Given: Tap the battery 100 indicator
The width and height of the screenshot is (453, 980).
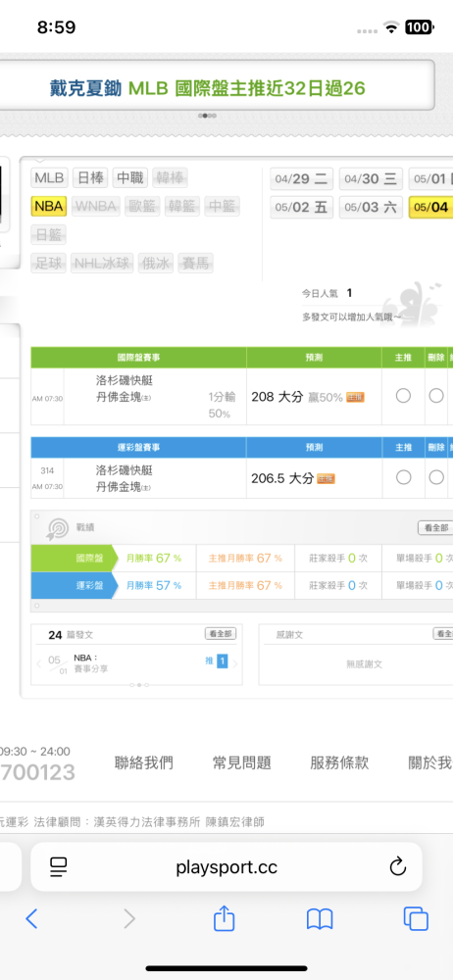Looking at the screenshot, I should 419,27.
